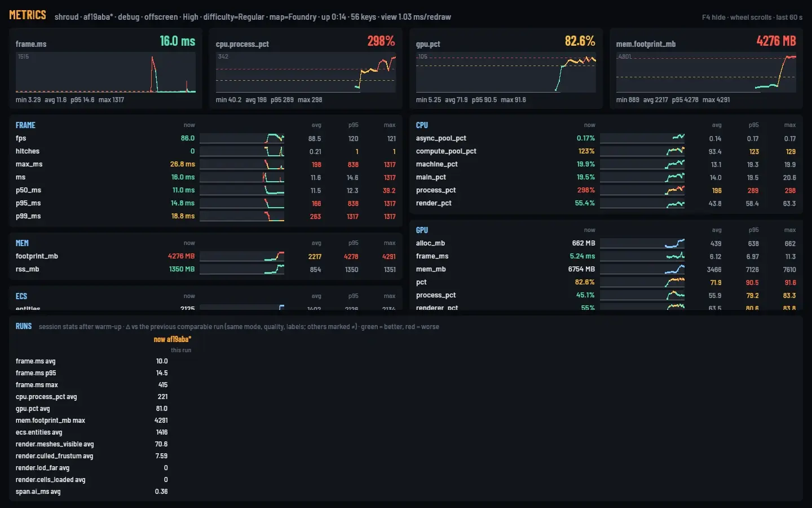This screenshot has height=508, width=812.
Task: Click the render.cells_loaded avg row
Action: tap(92, 480)
